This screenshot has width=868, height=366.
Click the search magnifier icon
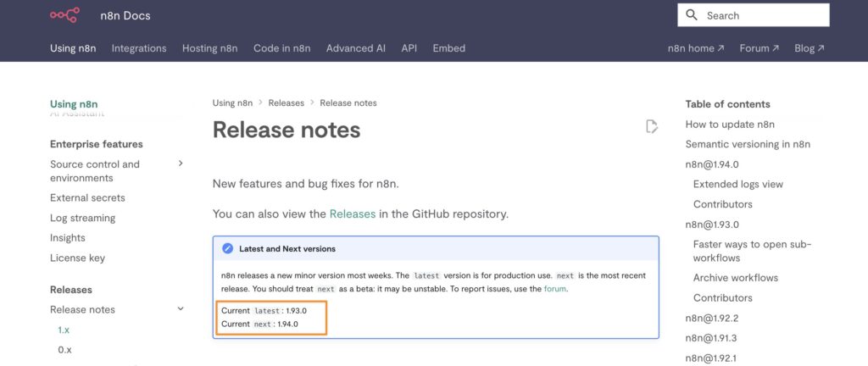point(692,15)
